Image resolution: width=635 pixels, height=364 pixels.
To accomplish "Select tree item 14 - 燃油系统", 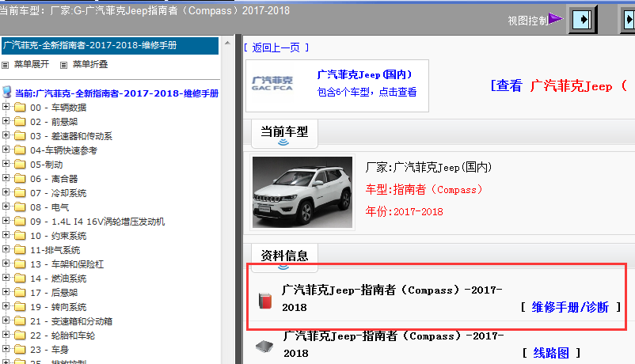I will click(59, 279).
